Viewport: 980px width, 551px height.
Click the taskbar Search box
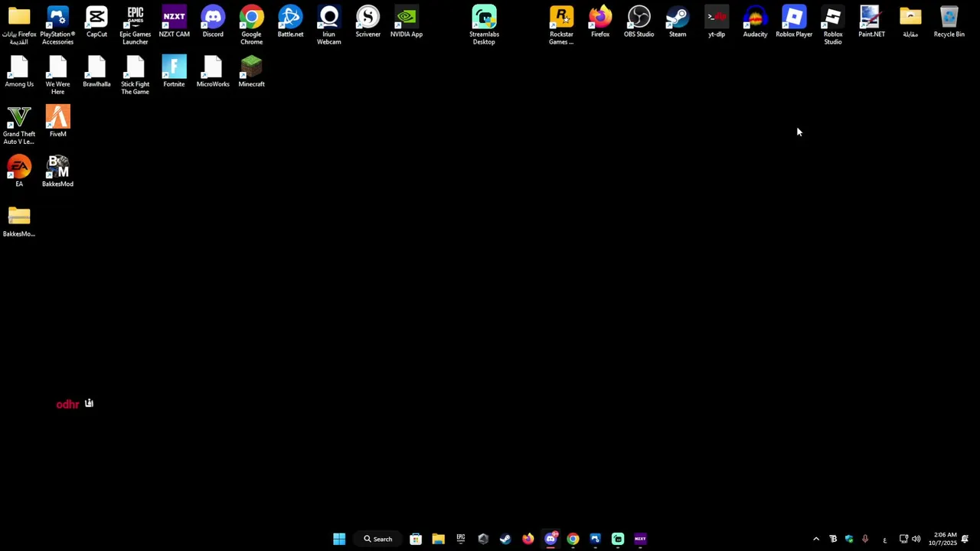[378, 539]
